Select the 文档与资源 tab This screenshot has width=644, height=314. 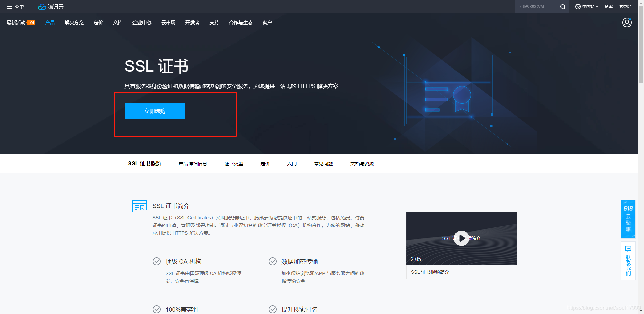click(x=362, y=164)
